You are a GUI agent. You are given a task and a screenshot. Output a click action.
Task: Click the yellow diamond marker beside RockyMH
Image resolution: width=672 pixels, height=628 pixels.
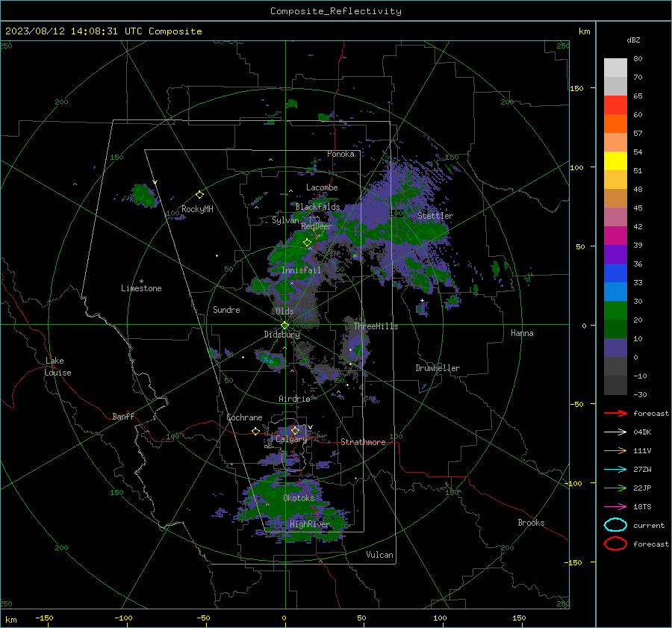(x=199, y=195)
